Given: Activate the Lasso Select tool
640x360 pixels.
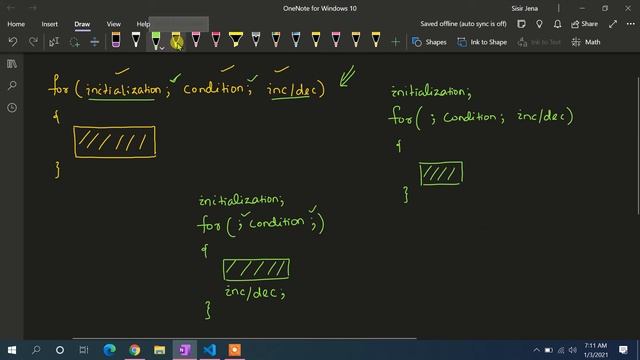Looking at the screenshot, I should [x=74, y=42].
